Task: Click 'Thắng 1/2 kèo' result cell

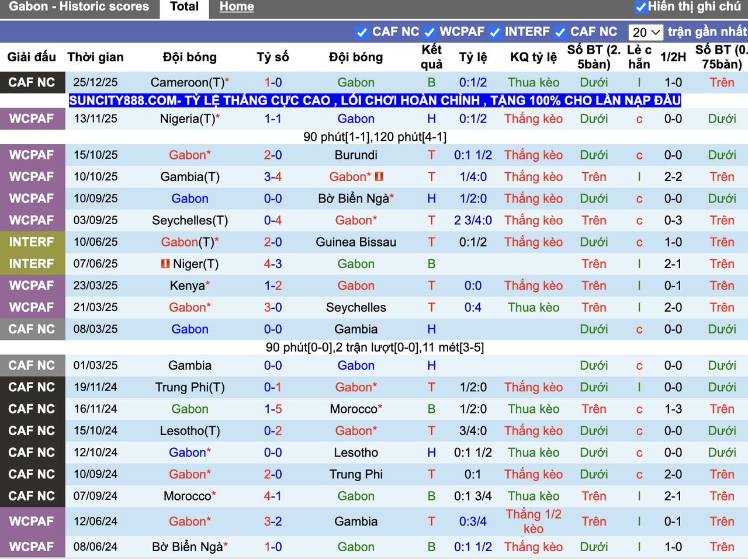Action: click(534, 521)
